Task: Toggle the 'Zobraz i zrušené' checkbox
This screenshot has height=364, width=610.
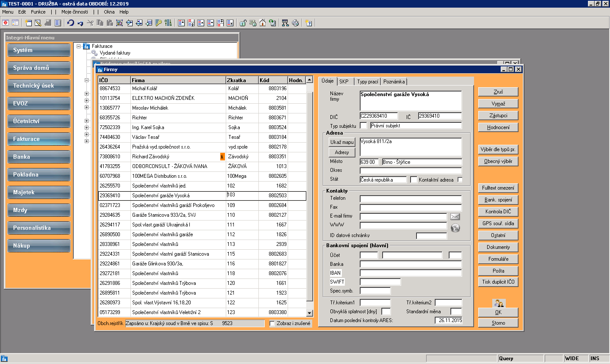Action: 272,323
